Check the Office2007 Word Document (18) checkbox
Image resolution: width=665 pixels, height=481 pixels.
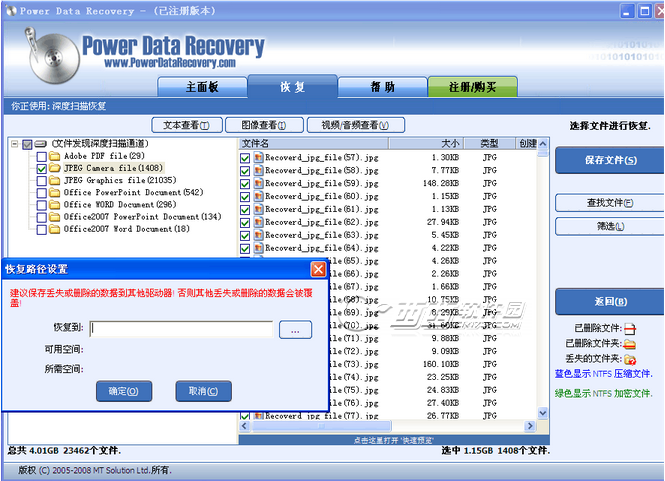[x=42, y=230]
